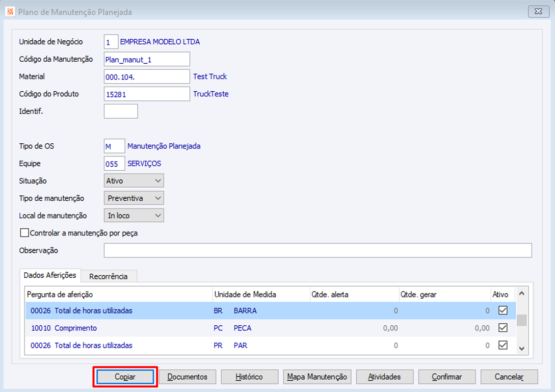Select the Dados Aferições tab
The height and width of the screenshot is (392, 555).
point(50,275)
